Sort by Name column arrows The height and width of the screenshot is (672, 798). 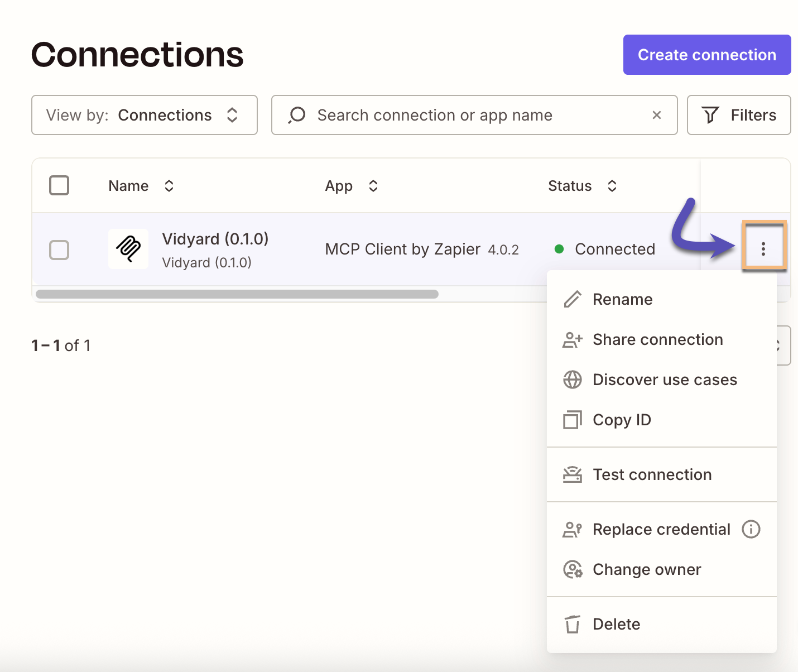click(x=169, y=186)
